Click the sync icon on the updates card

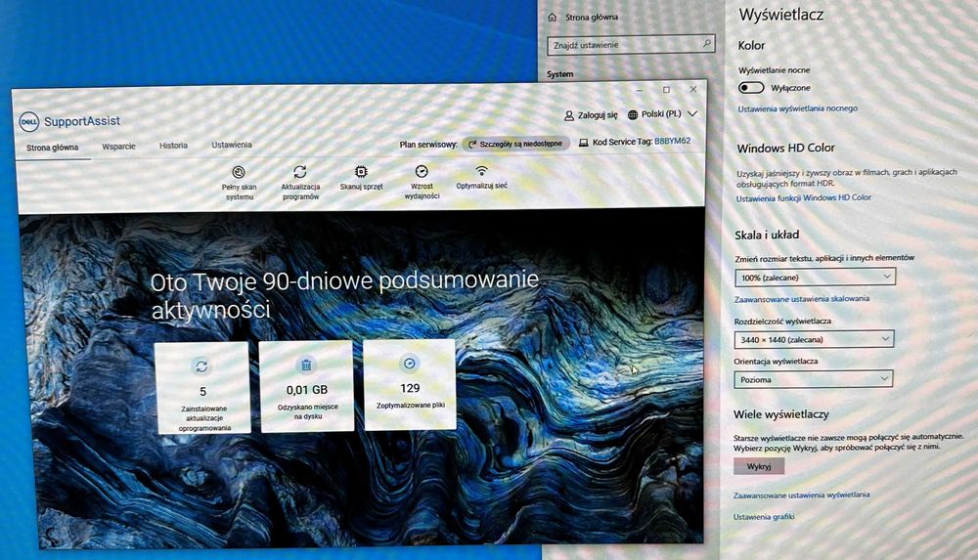pyautogui.click(x=201, y=366)
